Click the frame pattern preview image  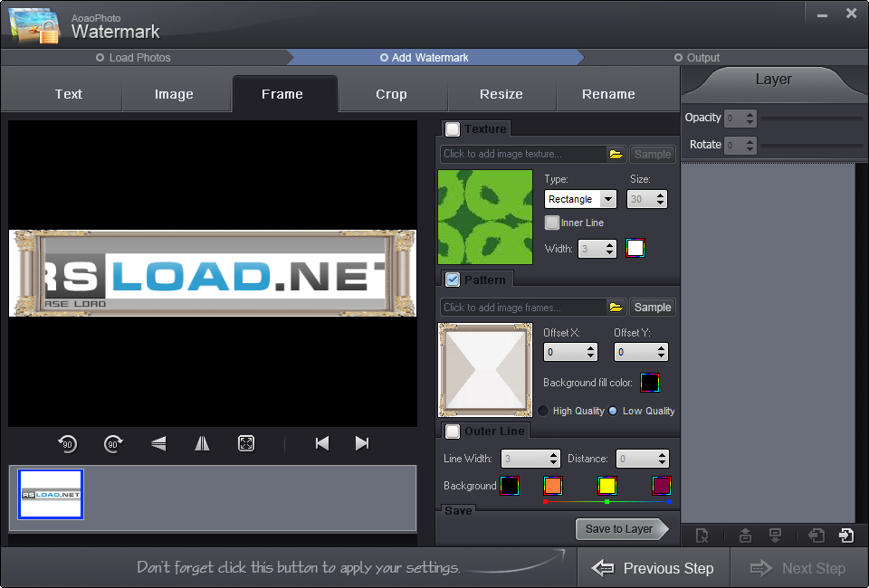(x=485, y=370)
